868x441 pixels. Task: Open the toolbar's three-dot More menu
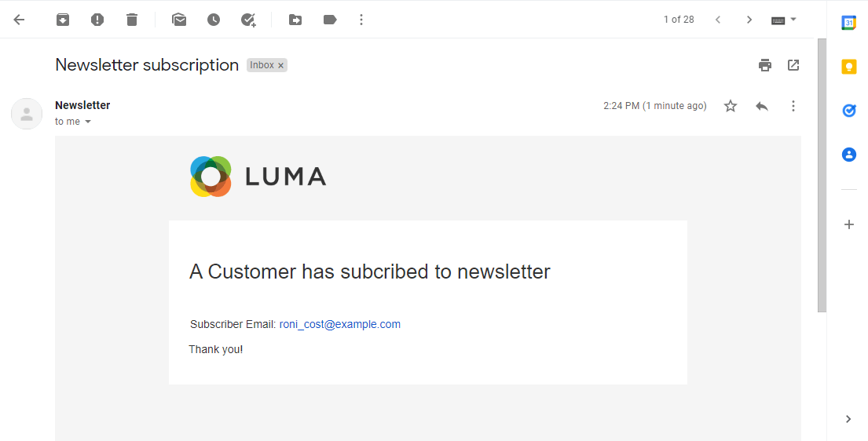(361, 20)
